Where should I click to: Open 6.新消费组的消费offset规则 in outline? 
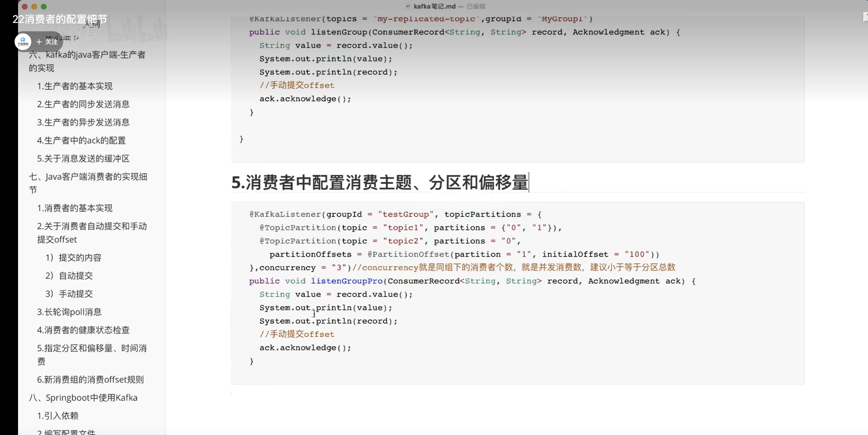coord(90,379)
